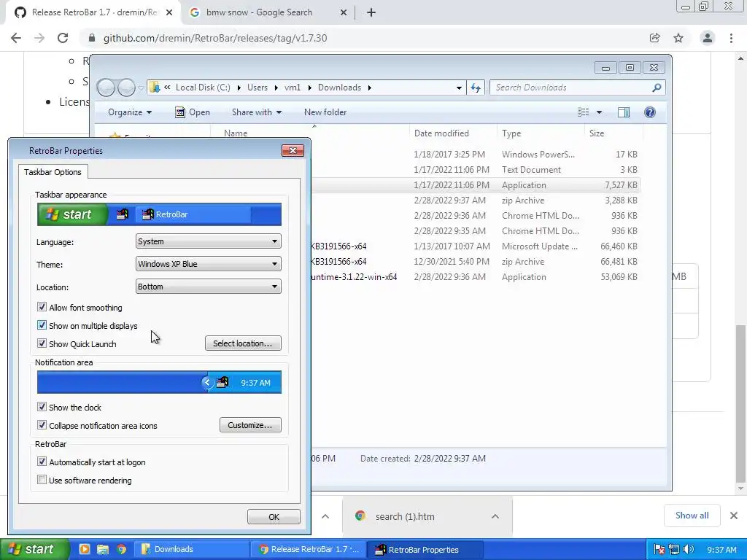
Task: Disable Show the clock option
Action: (42, 407)
